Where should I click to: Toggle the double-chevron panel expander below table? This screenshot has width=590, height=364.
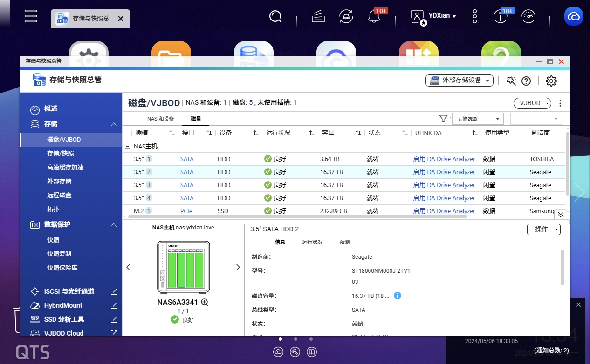pyautogui.click(x=561, y=215)
